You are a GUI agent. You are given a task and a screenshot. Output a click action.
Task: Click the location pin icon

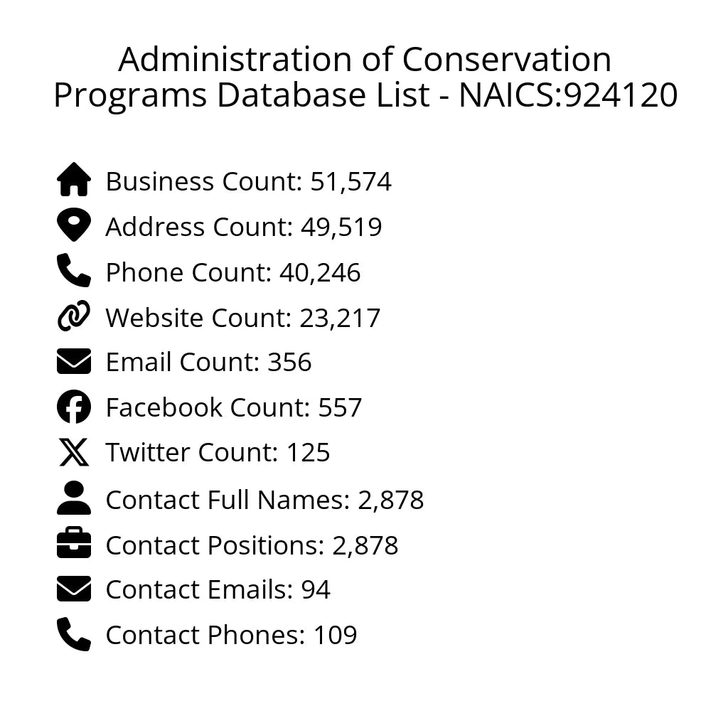[74, 225]
